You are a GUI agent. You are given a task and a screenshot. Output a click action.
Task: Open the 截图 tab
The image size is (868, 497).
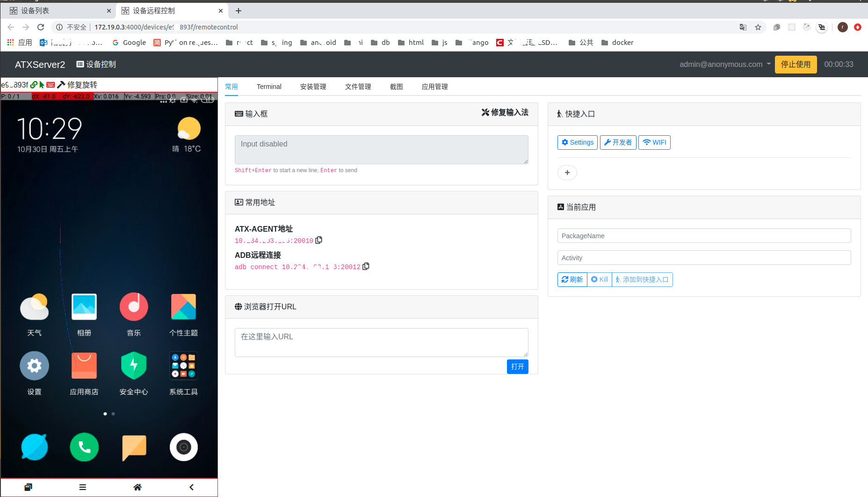click(396, 87)
